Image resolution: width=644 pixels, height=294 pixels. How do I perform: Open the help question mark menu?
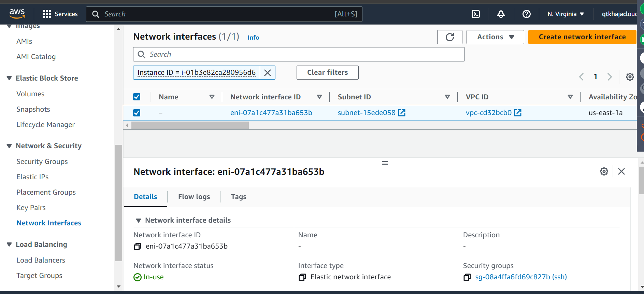click(x=526, y=14)
